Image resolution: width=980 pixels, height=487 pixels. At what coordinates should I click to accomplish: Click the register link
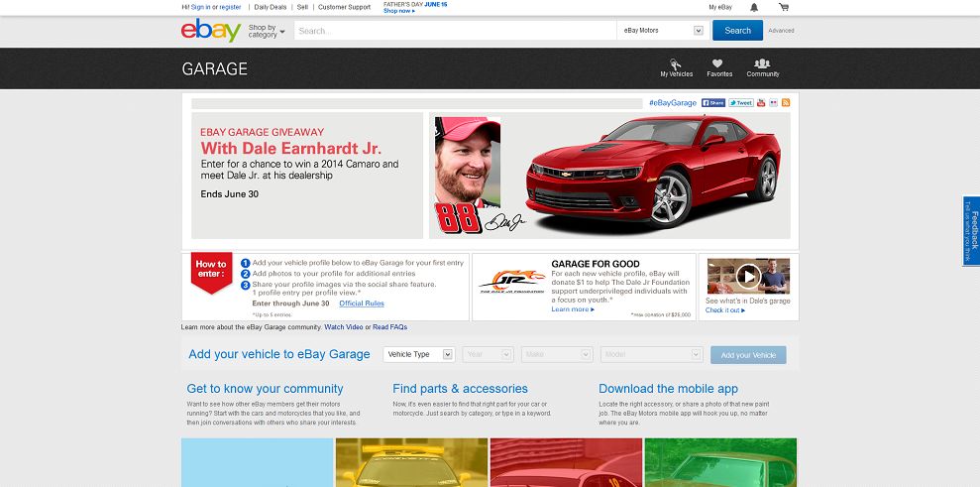point(230,8)
